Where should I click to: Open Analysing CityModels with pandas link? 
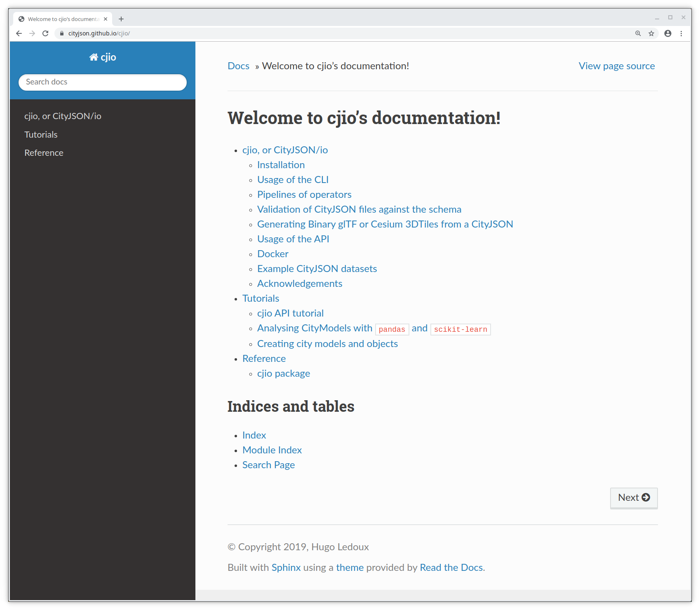(x=374, y=328)
